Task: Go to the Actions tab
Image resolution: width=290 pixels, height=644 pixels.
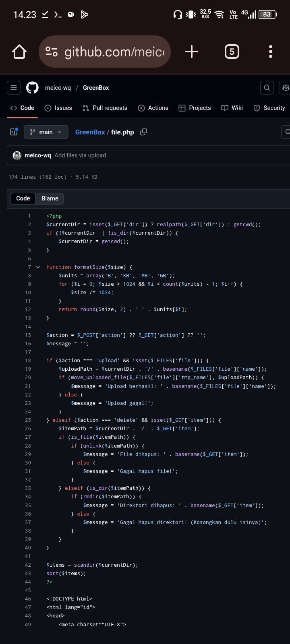Action: (x=153, y=108)
